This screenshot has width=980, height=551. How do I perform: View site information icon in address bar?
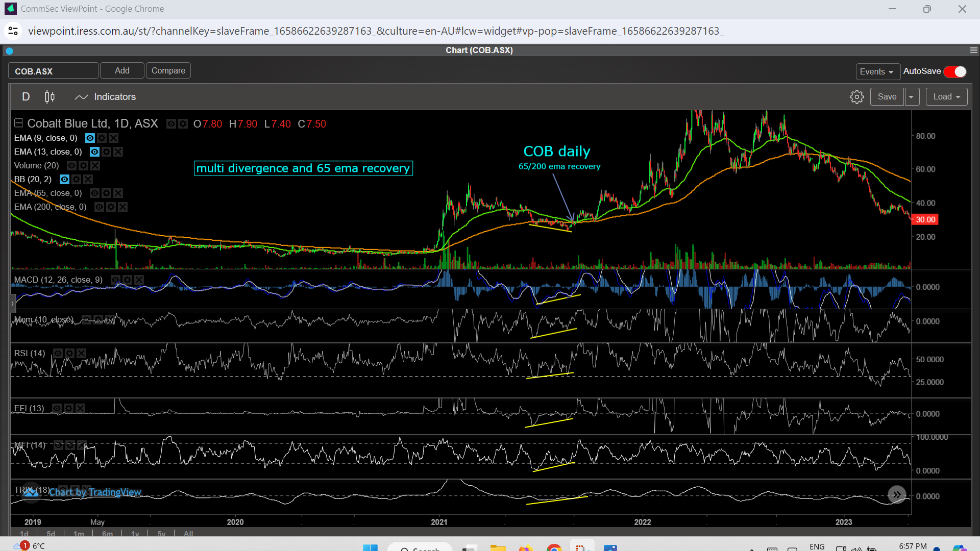[13, 31]
